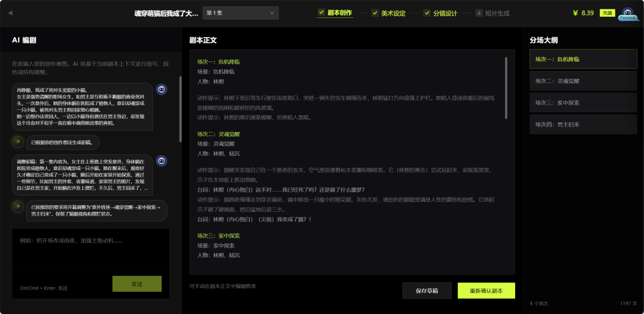
Task: Toggle the 剧本创作 step checkbox
Action: pos(321,13)
